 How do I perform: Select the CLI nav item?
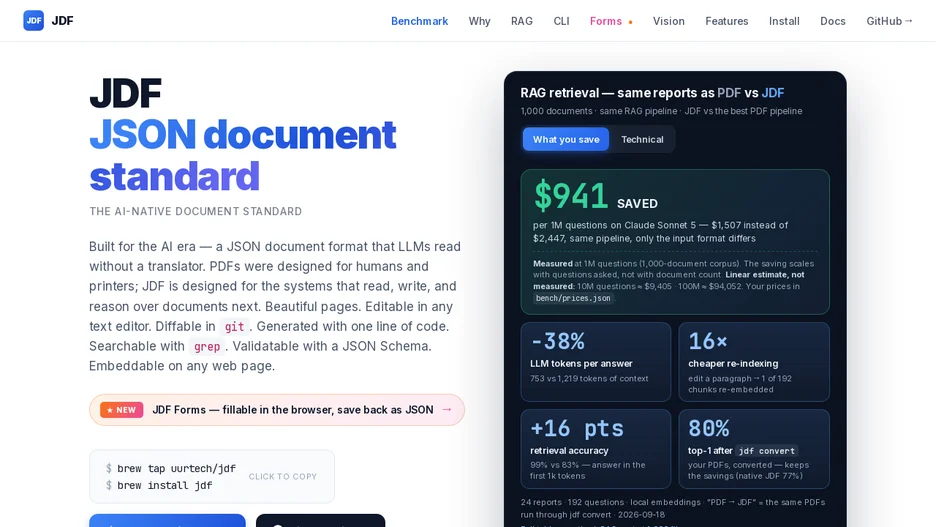(561, 21)
